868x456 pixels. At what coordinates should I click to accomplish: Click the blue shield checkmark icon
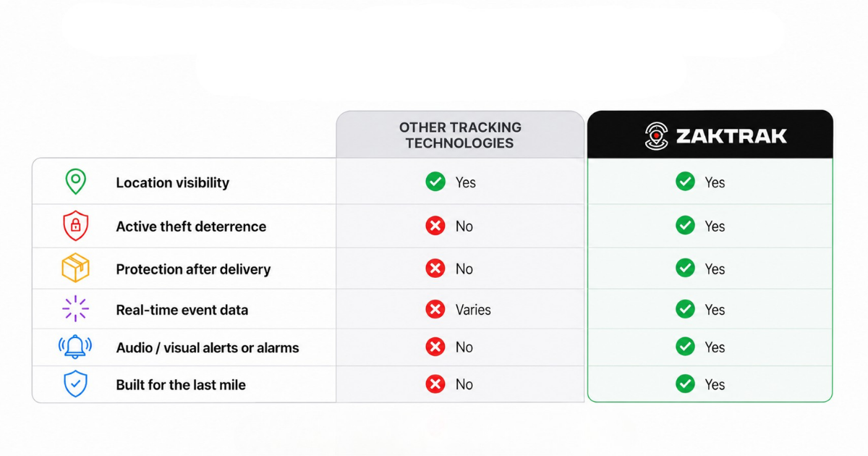point(75,384)
